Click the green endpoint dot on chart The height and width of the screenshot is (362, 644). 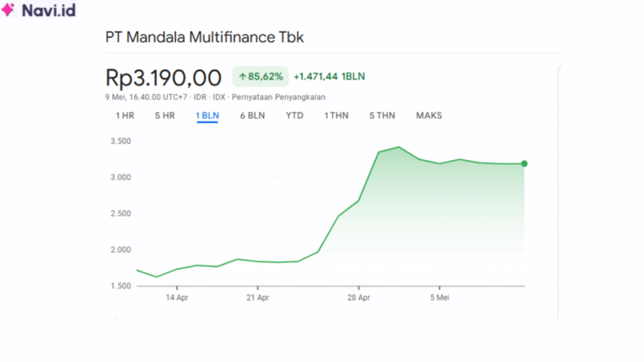524,163
